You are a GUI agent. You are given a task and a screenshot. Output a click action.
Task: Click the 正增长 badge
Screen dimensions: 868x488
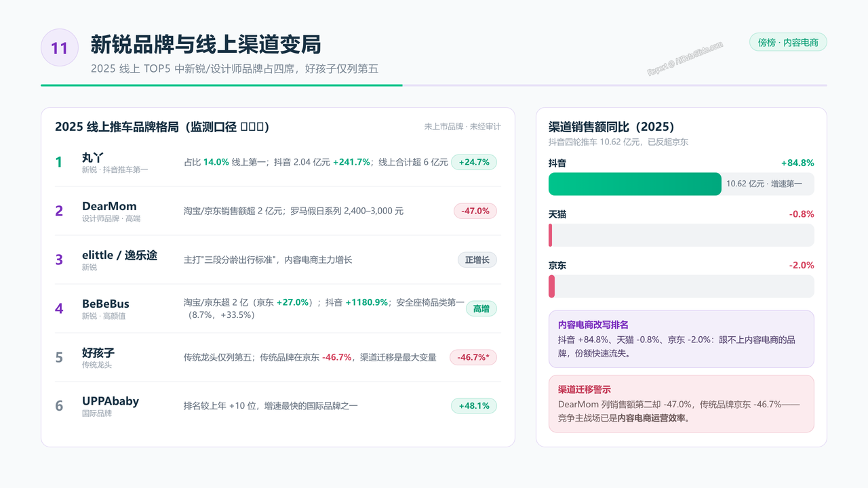pos(477,260)
